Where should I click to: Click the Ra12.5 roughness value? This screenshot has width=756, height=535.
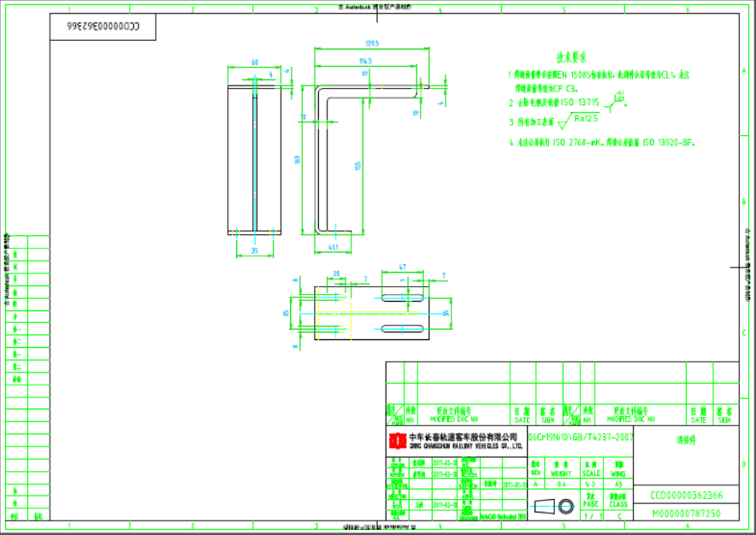click(586, 118)
